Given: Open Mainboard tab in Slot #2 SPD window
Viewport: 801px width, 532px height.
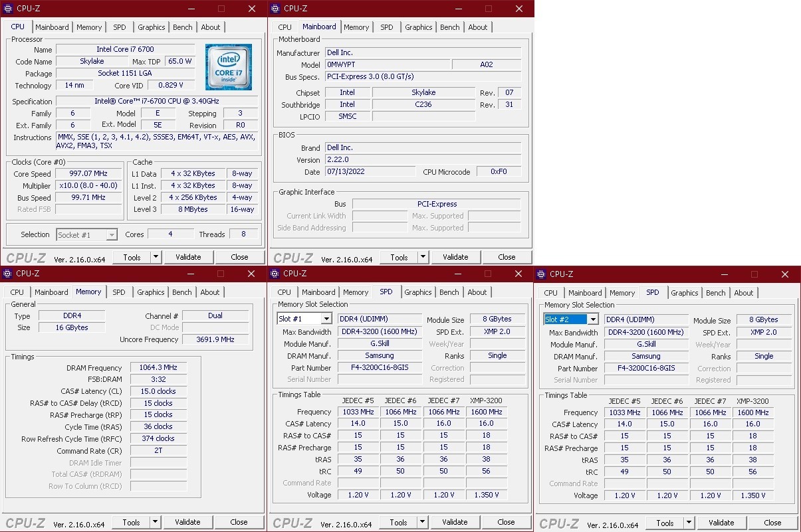Looking at the screenshot, I should pos(585,293).
